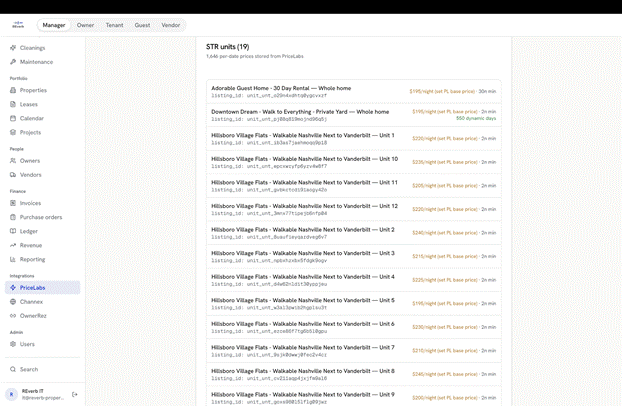Viewport: 622px width, 406px height.
Task: Select Hillsboro Village Flats Unit 10 row
Action: [x=353, y=162]
